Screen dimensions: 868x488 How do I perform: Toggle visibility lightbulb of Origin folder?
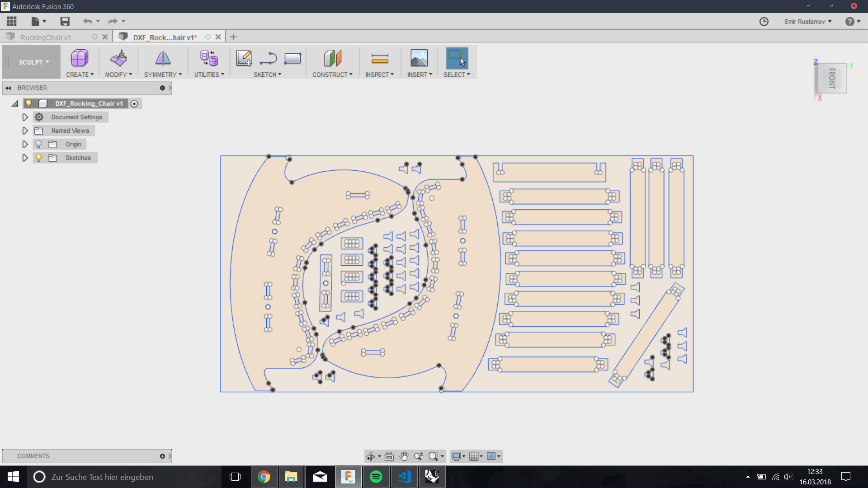click(39, 144)
